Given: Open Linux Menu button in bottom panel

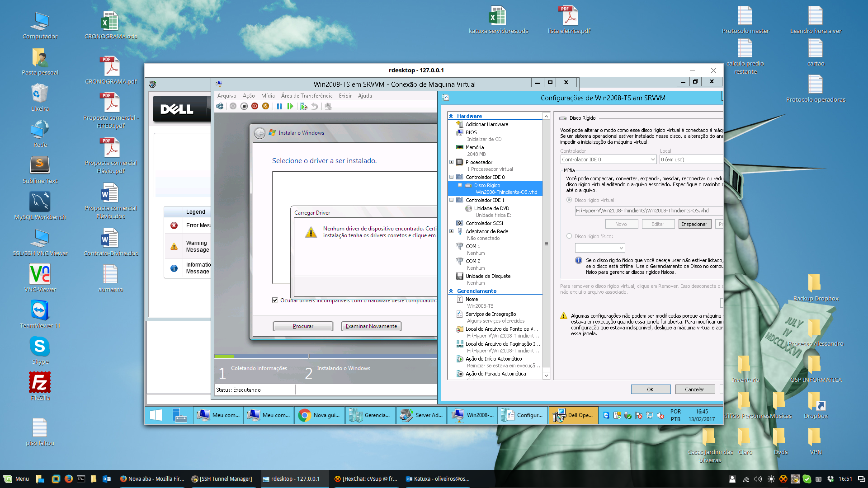Looking at the screenshot, I should [x=16, y=479].
